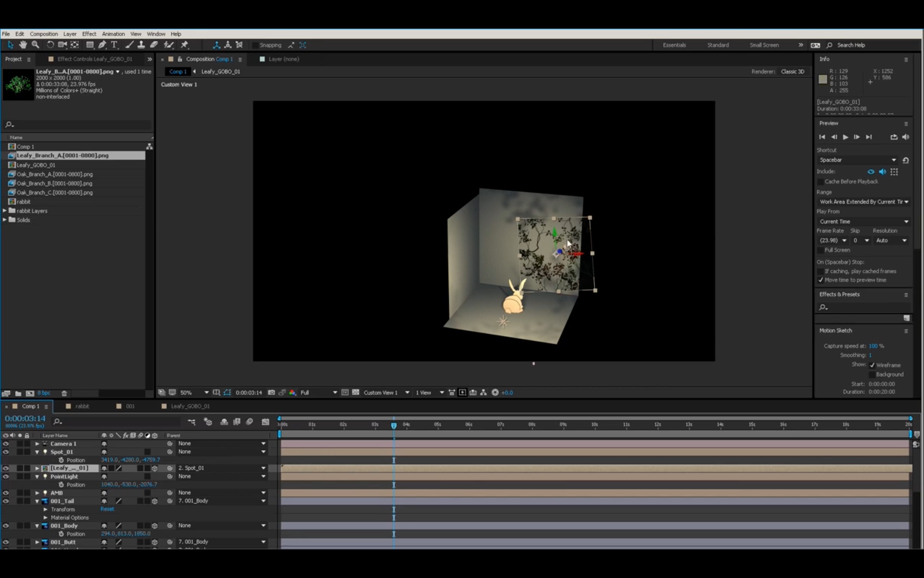Click the Reset Exposure icon in viewer
Screen dimensions: 924x578
(x=495, y=392)
